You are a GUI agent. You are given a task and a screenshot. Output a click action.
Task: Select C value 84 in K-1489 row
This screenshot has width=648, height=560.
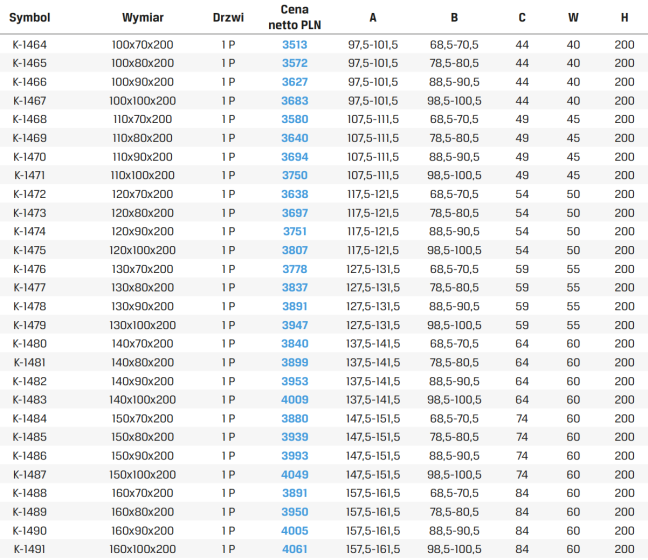click(x=522, y=512)
